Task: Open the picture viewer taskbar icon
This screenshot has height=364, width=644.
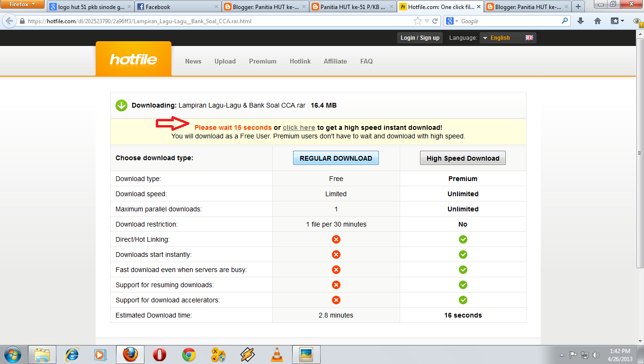Action: pos(306,355)
